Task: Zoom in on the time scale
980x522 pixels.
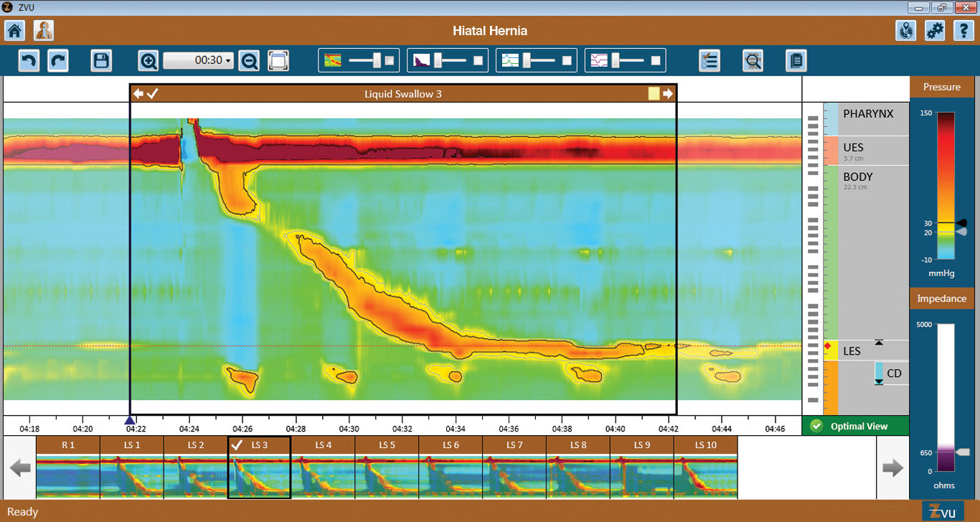Action: pyautogui.click(x=149, y=61)
